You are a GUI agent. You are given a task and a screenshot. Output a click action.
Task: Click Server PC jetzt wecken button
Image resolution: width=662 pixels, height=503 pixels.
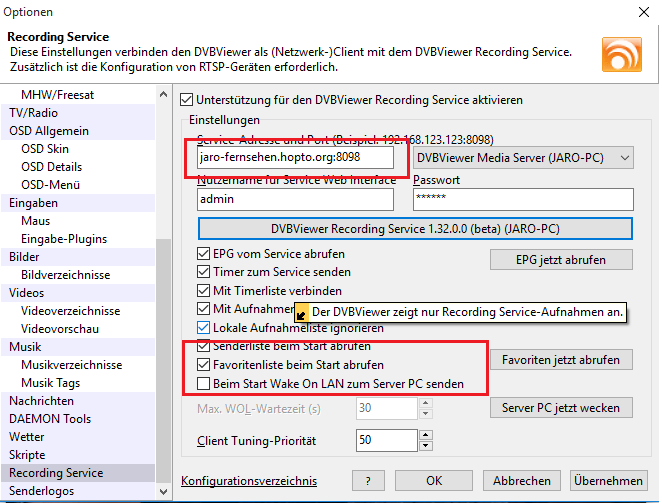pyautogui.click(x=561, y=408)
